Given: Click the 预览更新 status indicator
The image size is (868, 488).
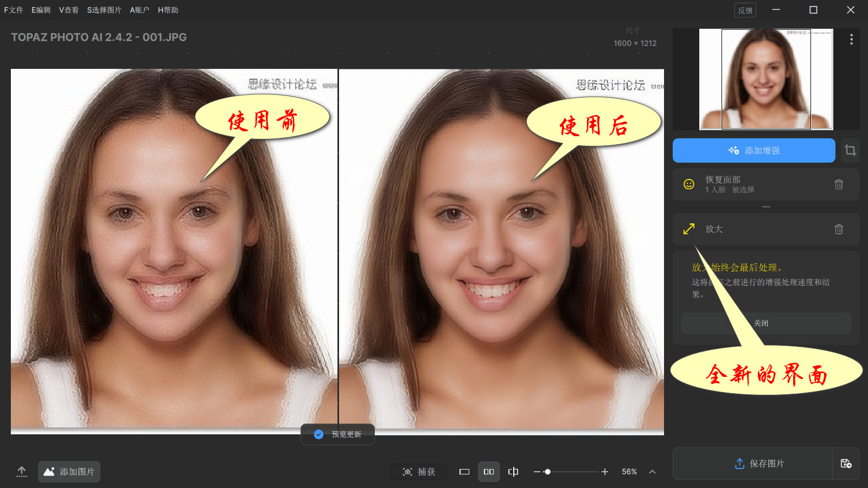Looking at the screenshot, I should click(337, 434).
